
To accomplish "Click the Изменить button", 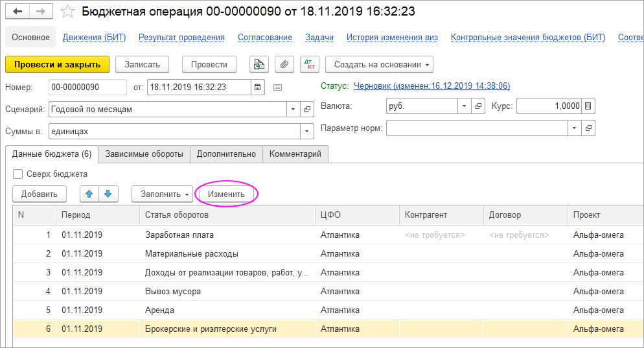I will click(226, 194).
